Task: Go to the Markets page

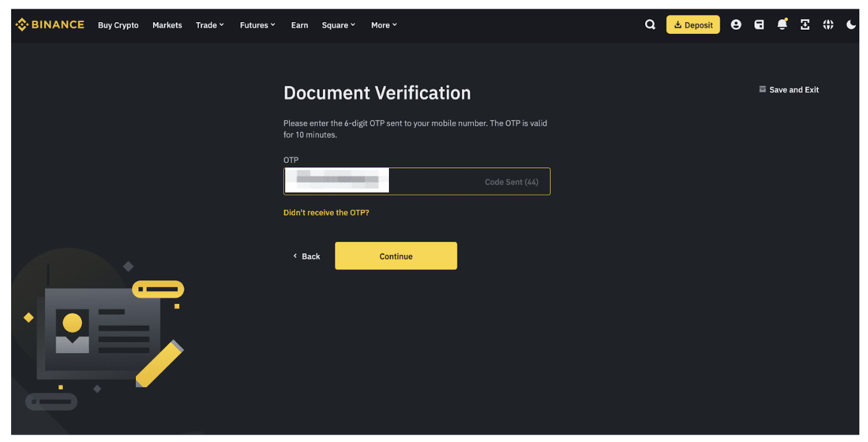Action: coord(167,25)
